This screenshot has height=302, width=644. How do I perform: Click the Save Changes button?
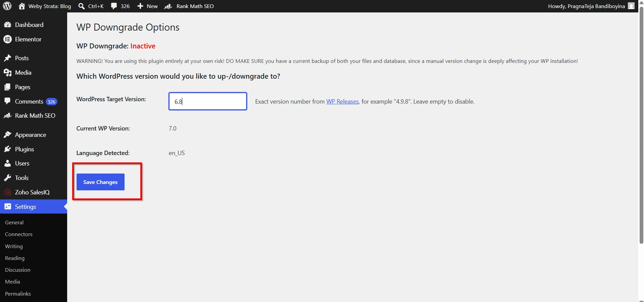point(100,182)
